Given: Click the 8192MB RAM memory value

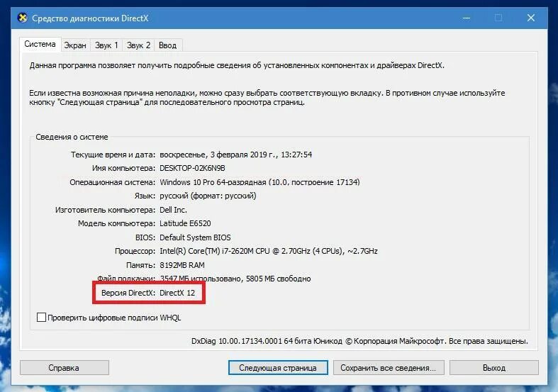Looking at the screenshot, I should coord(182,265).
